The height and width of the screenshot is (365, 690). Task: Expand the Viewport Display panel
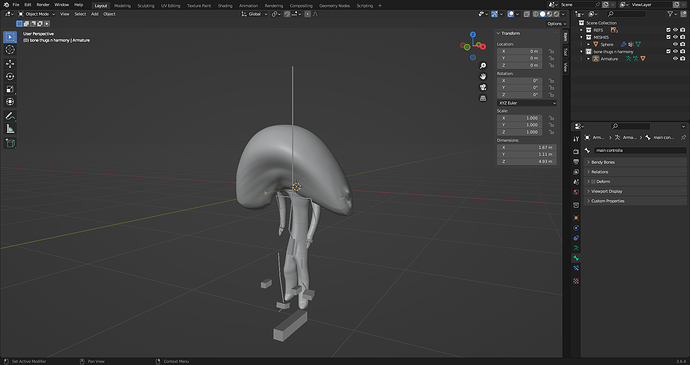point(635,191)
